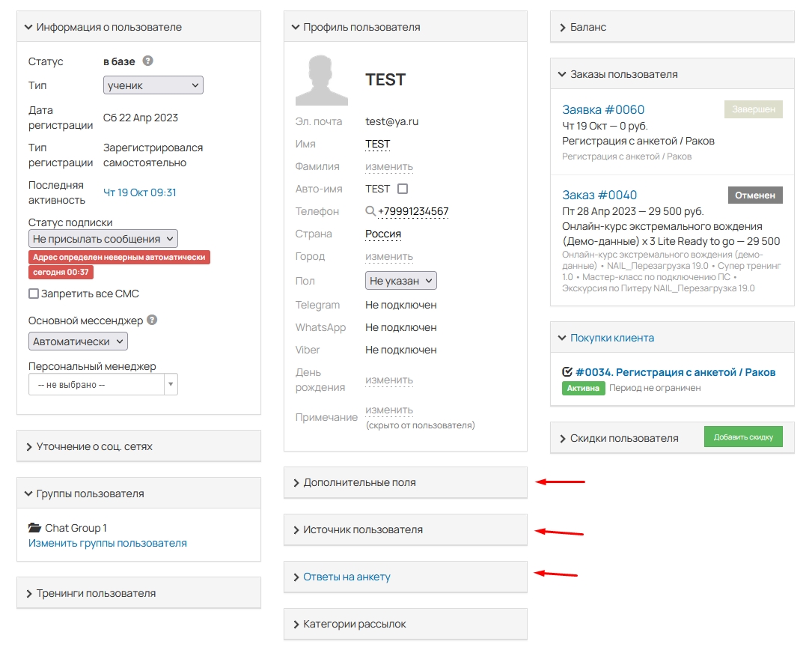812x650 pixels.
Task: Click the folder icon beside Chat Group 1
Action: (x=34, y=528)
